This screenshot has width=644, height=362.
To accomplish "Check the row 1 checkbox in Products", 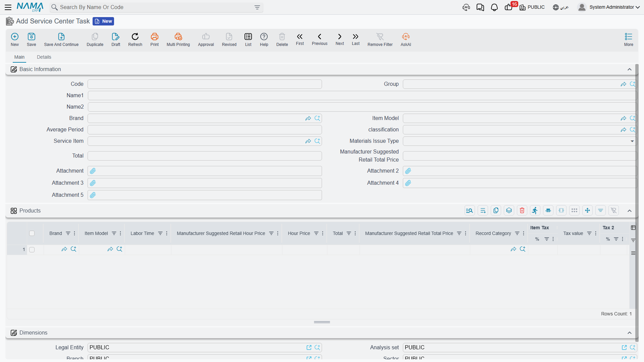I will pos(32,250).
